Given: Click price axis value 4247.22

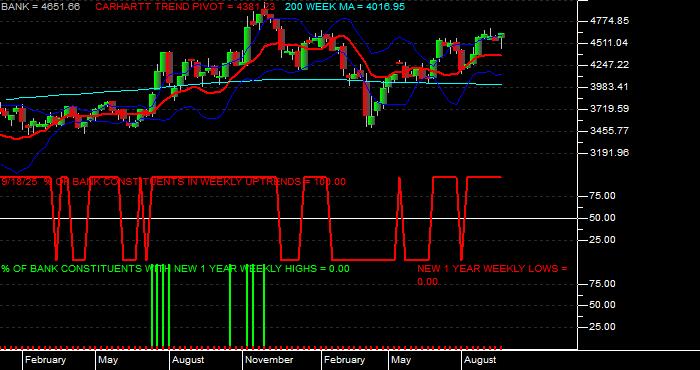Looking at the screenshot, I should [x=609, y=65].
